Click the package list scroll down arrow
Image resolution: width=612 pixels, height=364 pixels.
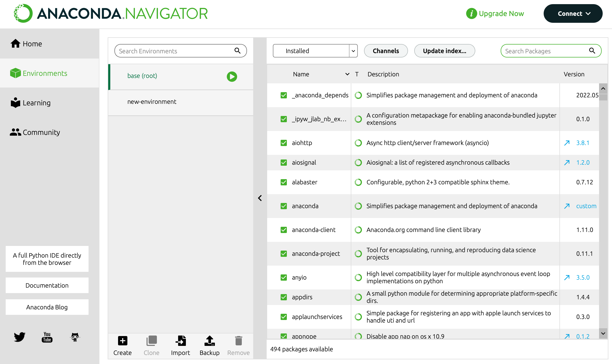tap(603, 333)
